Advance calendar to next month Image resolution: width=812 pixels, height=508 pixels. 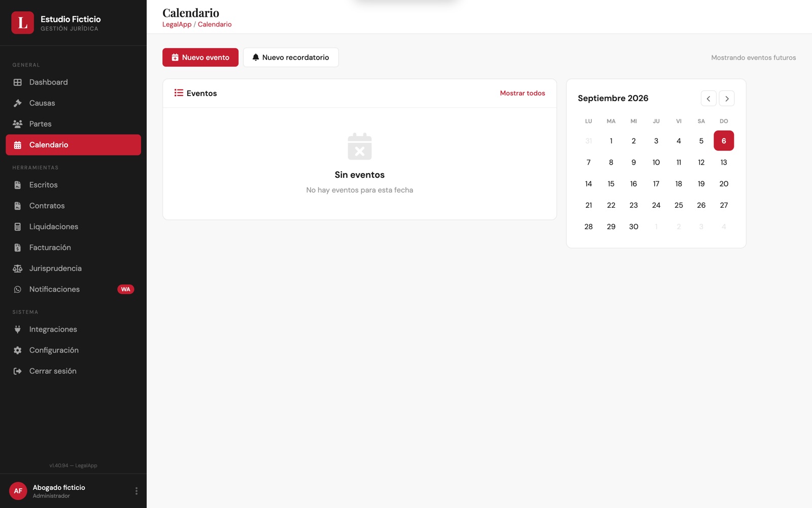pyautogui.click(x=727, y=99)
